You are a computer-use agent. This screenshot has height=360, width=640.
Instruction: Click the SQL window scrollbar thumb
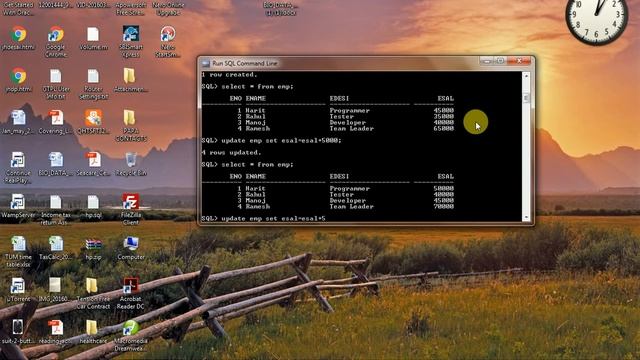(x=526, y=98)
